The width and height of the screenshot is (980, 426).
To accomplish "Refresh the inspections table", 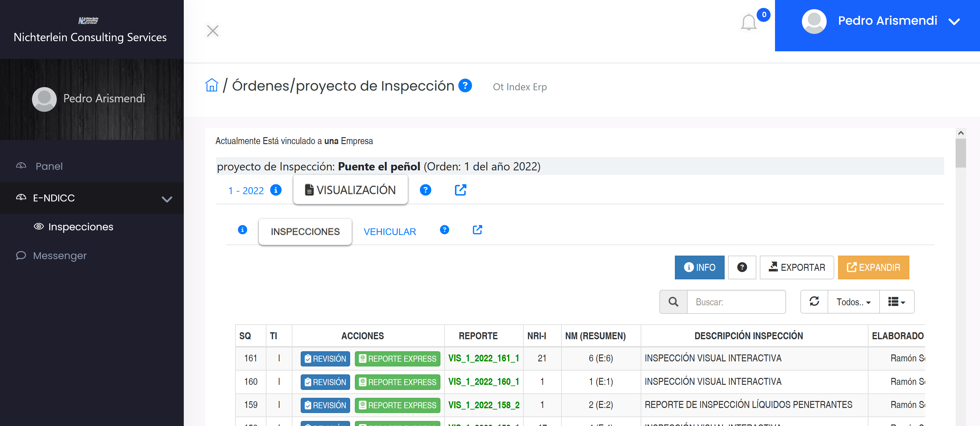I will (814, 302).
